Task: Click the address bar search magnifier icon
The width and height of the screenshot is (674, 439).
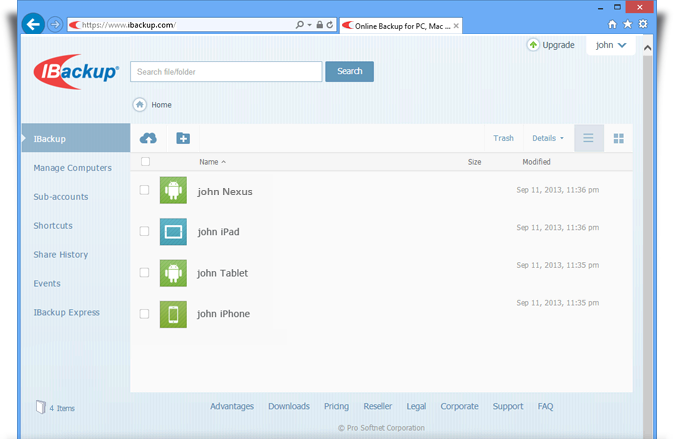Action: (300, 25)
